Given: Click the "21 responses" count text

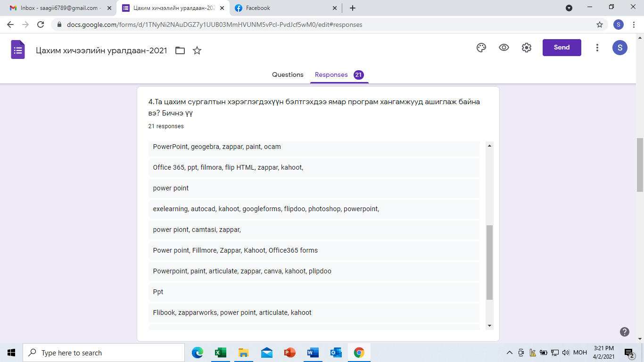Looking at the screenshot, I should click(x=166, y=126).
